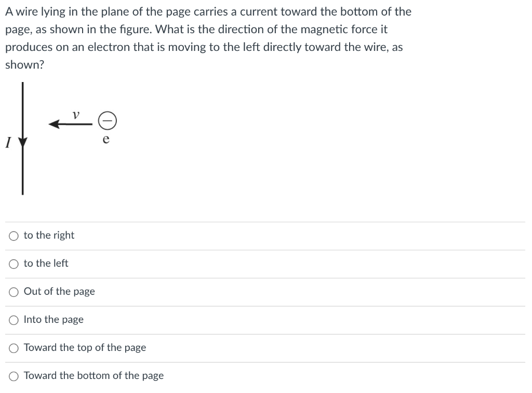Click the 'Out of the page' answer text
Screen dimensions: 532x393
[x=59, y=291]
